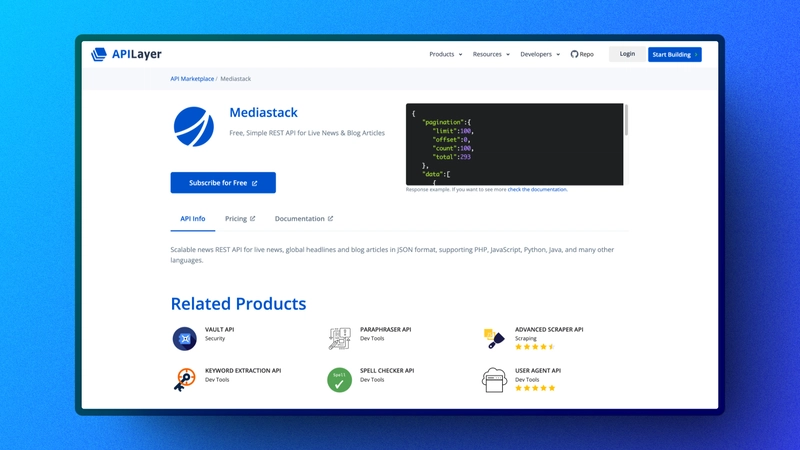
Task: Open check the documentation link
Action: 537,189
